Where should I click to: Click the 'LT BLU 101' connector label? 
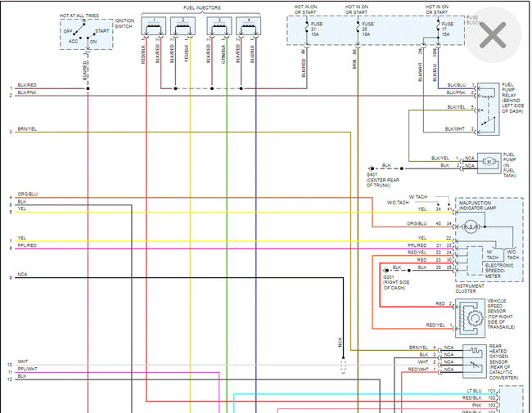coord(481,391)
